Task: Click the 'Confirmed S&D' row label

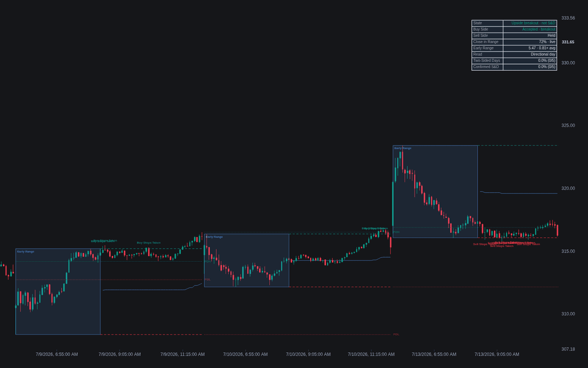Action: [487, 67]
